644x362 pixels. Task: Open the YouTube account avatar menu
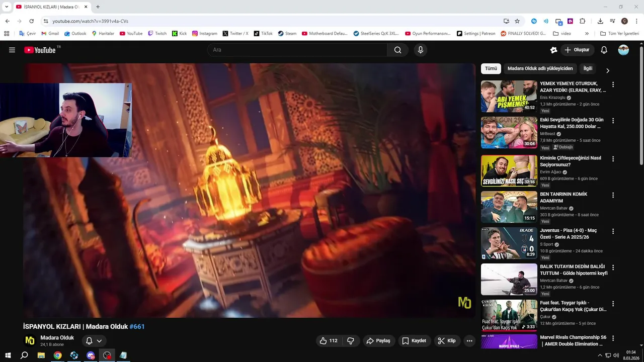[x=623, y=50]
